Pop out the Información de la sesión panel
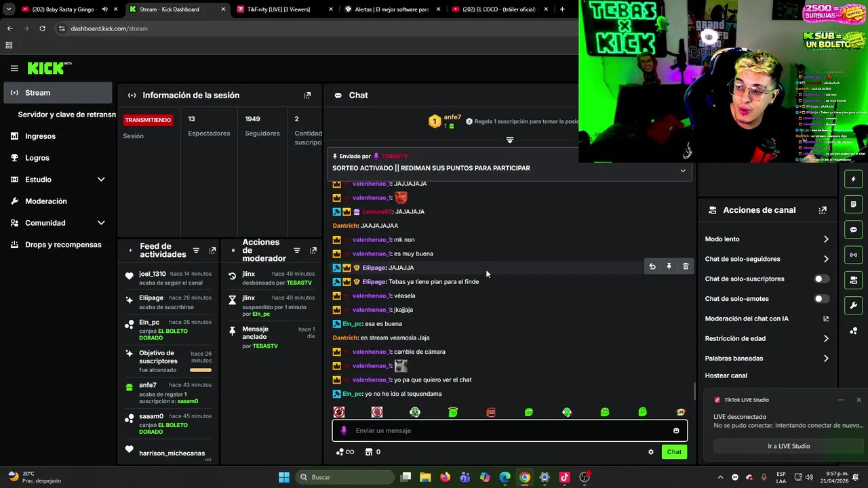868x488 pixels. click(307, 96)
